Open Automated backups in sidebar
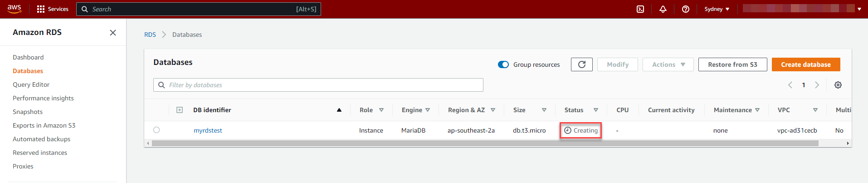The width and height of the screenshot is (868, 183). point(41,139)
